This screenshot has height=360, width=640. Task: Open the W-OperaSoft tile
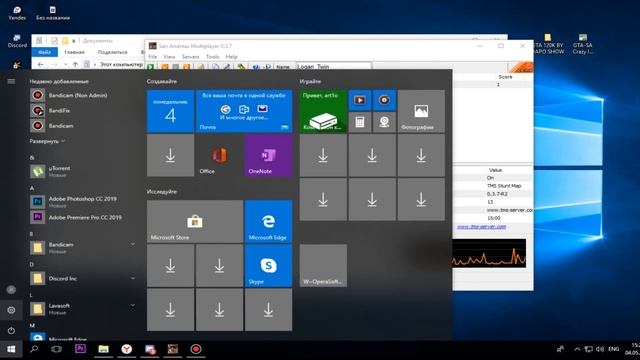tap(323, 266)
